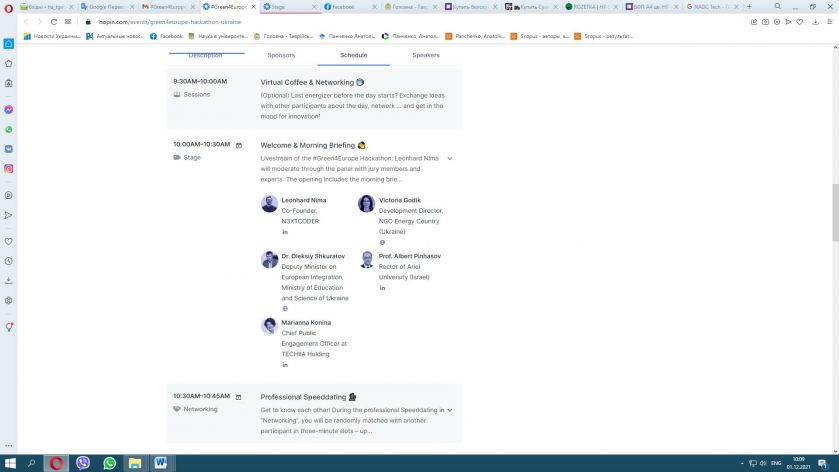Viewport: 839px width, 472px height.
Task: Open Word from the taskbar
Action: point(161,463)
